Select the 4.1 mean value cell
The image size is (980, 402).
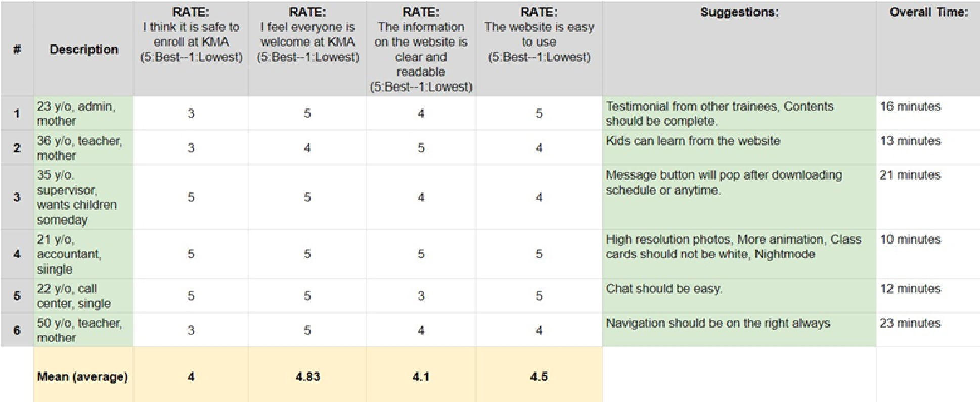[421, 377]
